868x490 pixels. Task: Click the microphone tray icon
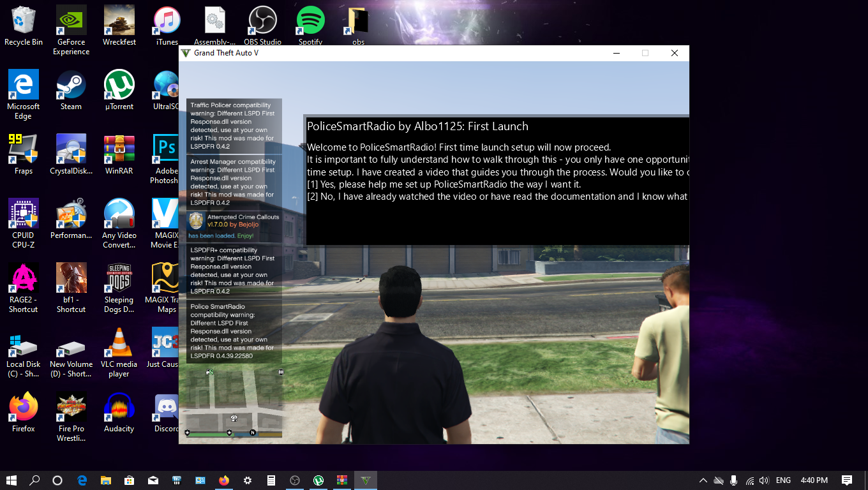point(734,480)
